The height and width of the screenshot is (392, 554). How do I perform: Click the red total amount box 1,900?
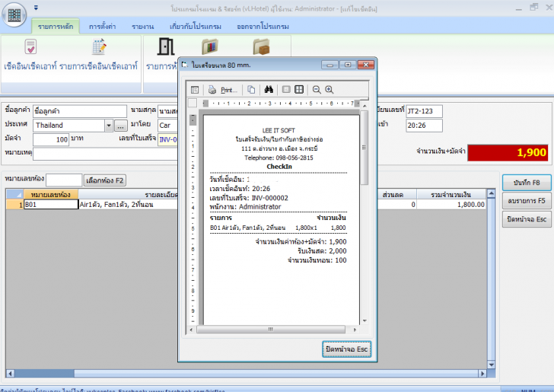coord(508,153)
